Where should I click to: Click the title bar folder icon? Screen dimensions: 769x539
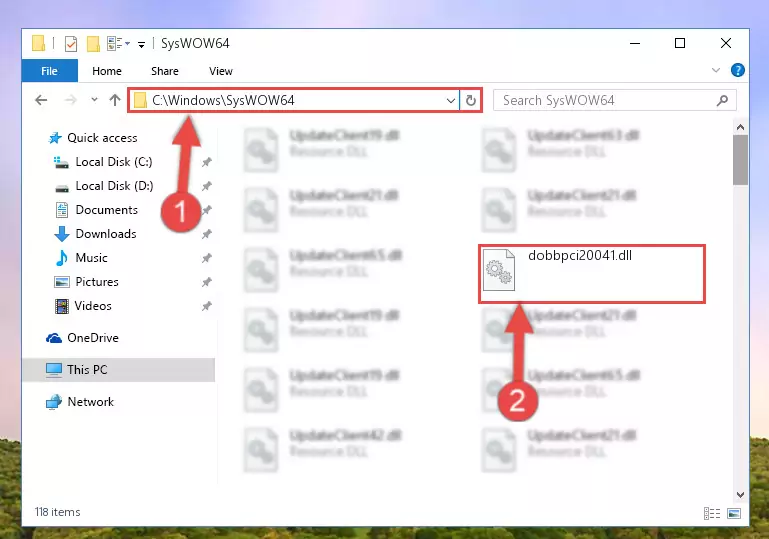coord(39,43)
